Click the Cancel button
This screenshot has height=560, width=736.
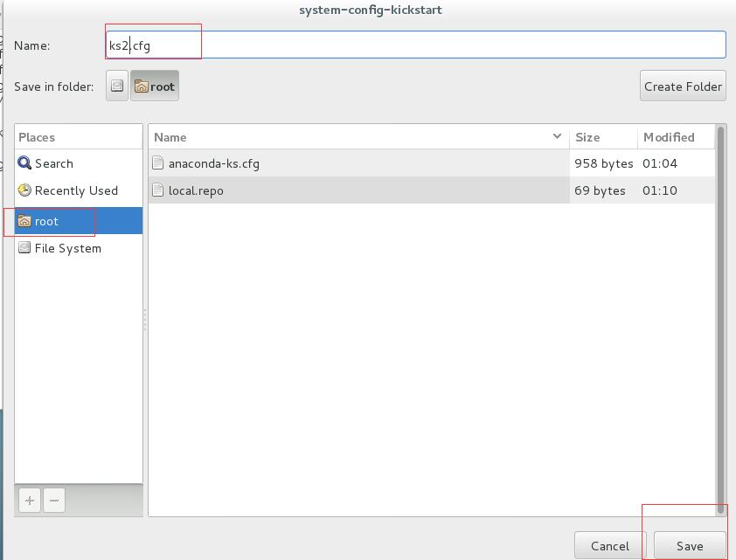(610, 545)
